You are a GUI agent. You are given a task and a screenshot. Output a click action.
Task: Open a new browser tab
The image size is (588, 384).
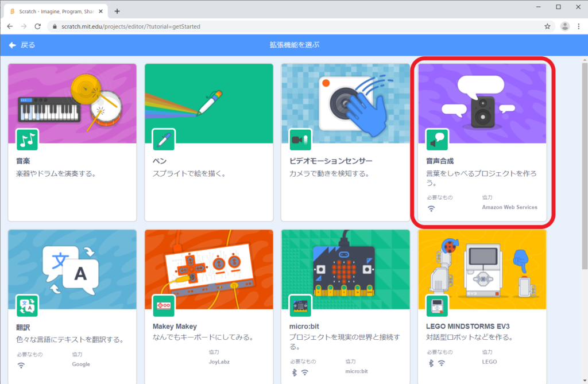tap(117, 11)
